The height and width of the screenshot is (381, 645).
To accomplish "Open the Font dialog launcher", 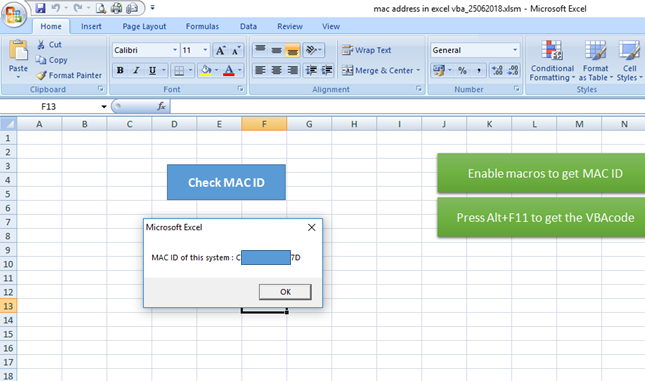I will (x=241, y=89).
